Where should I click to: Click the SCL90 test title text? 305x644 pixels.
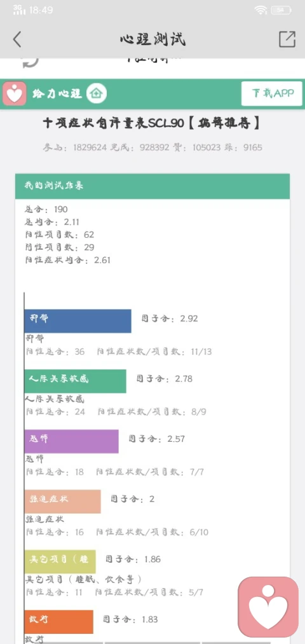(x=152, y=123)
